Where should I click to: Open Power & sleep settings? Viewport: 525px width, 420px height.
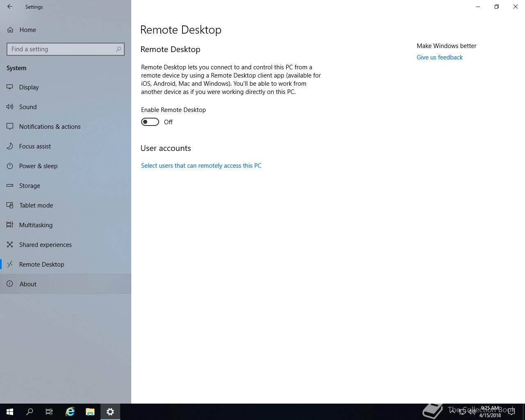click(x=66, y=166)
